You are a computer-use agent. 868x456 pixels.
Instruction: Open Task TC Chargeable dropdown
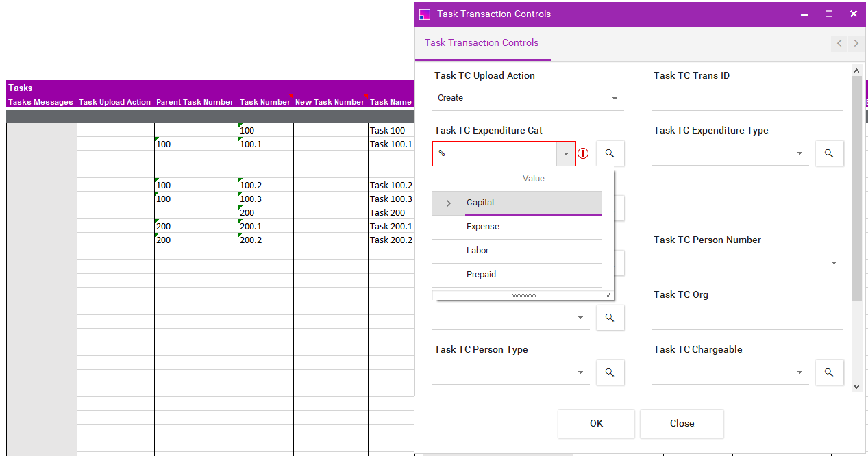(799, 372)
